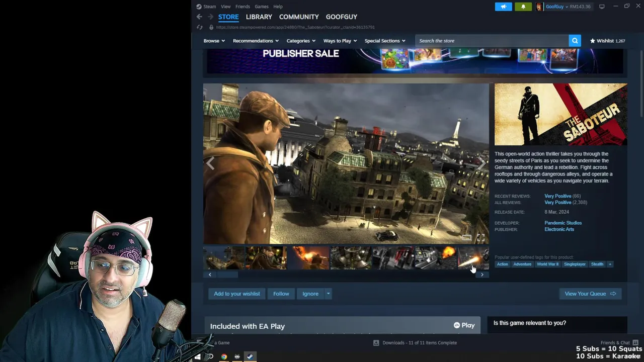Click the Steam icon in the taskbar

click(x=250, y=356)
